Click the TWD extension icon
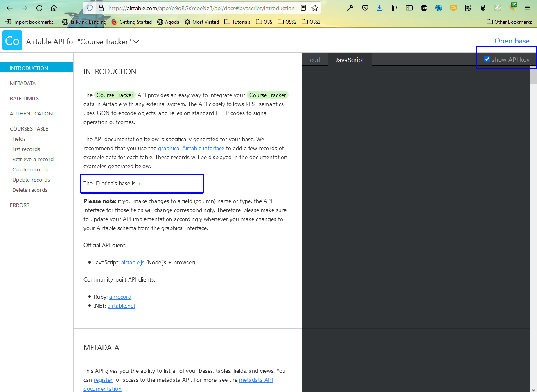Screen dimensions: 537x392 point(424,8)
